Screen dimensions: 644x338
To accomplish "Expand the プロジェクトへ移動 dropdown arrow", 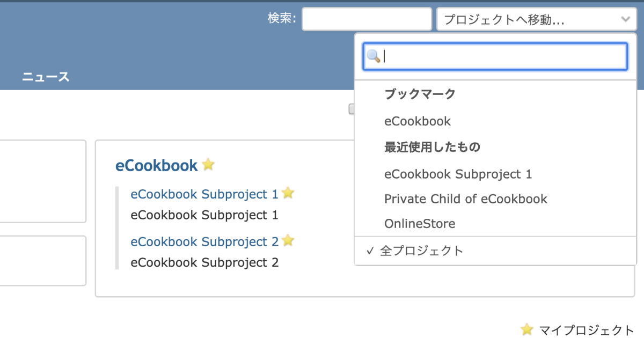I will click(625, 19).
